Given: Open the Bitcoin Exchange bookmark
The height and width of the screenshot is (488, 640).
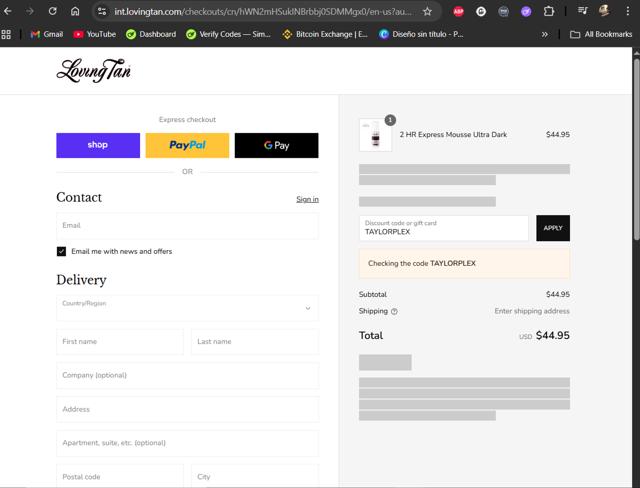Looking at the screenshot, I should tap(325, 34).
